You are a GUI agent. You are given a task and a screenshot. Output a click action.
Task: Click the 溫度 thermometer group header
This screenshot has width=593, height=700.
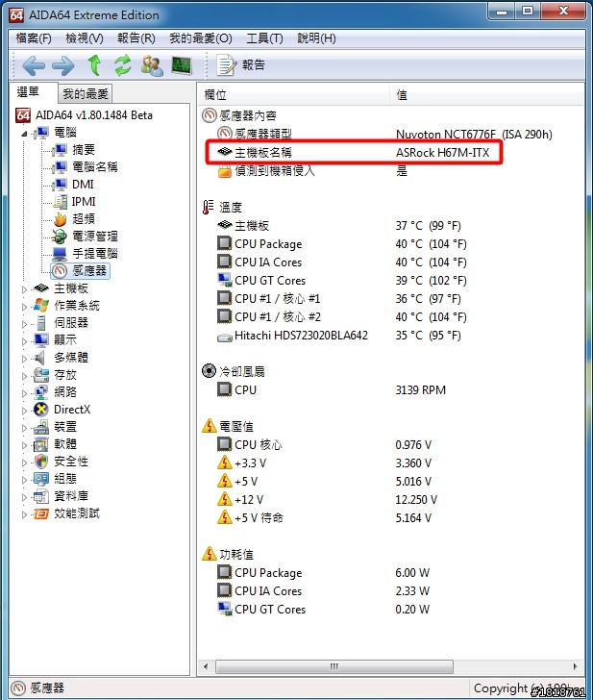pyautogui.click(x=222, y=207)
